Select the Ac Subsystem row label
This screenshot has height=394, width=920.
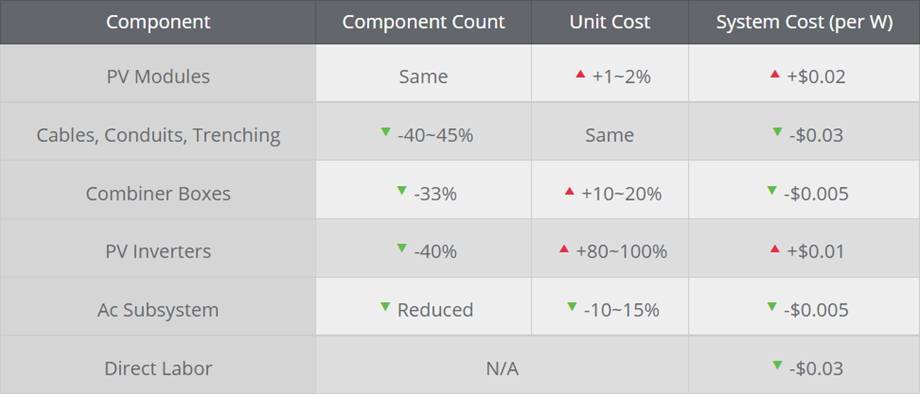[158, 310]
